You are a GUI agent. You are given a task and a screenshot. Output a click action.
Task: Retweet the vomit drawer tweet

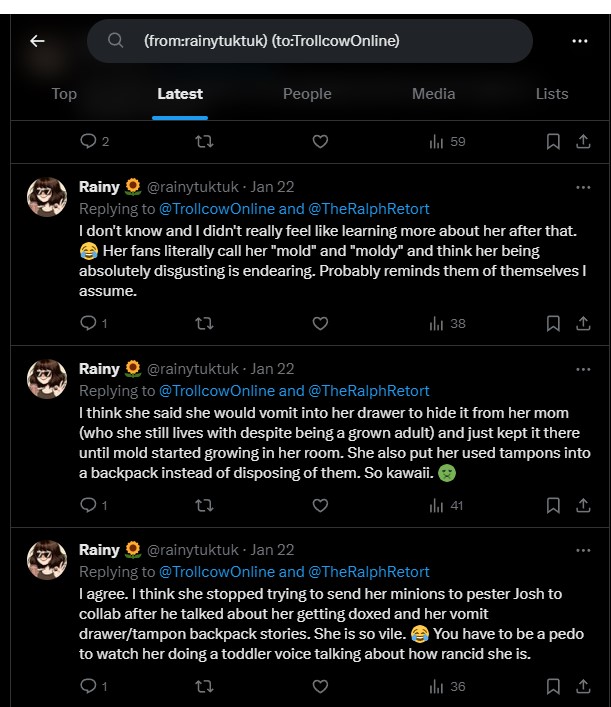click(x=204, y=506)
